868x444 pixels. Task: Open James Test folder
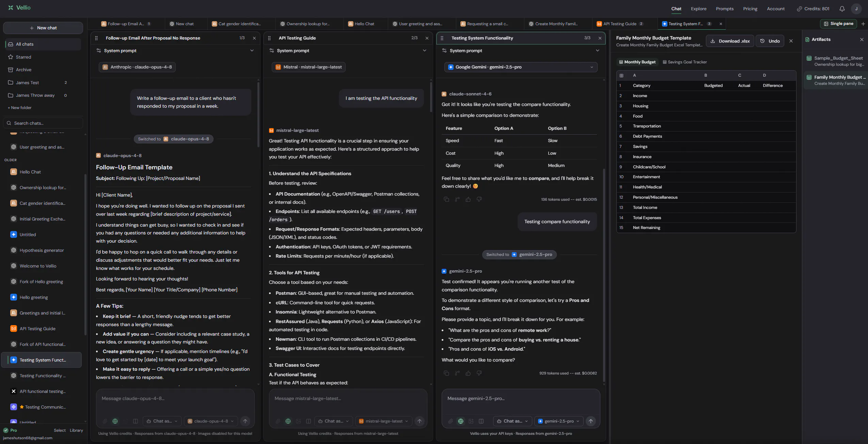point(43,82)
